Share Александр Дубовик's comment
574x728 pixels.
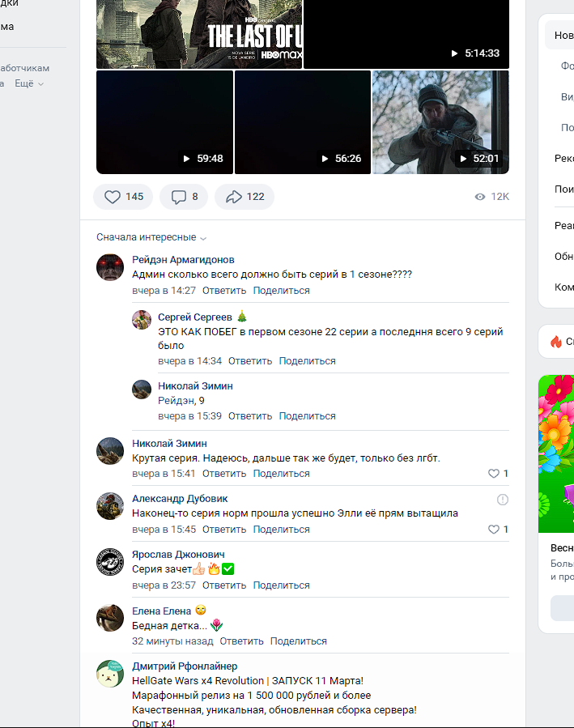point(281,530)
